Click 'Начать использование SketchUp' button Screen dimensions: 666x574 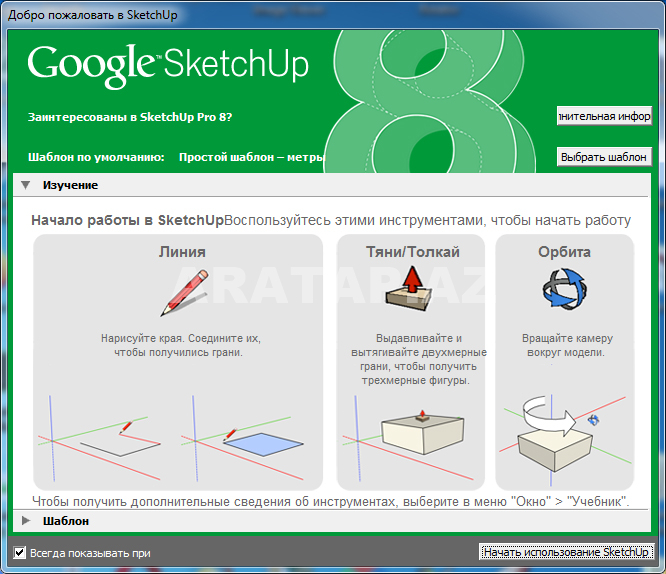point(566,552)
